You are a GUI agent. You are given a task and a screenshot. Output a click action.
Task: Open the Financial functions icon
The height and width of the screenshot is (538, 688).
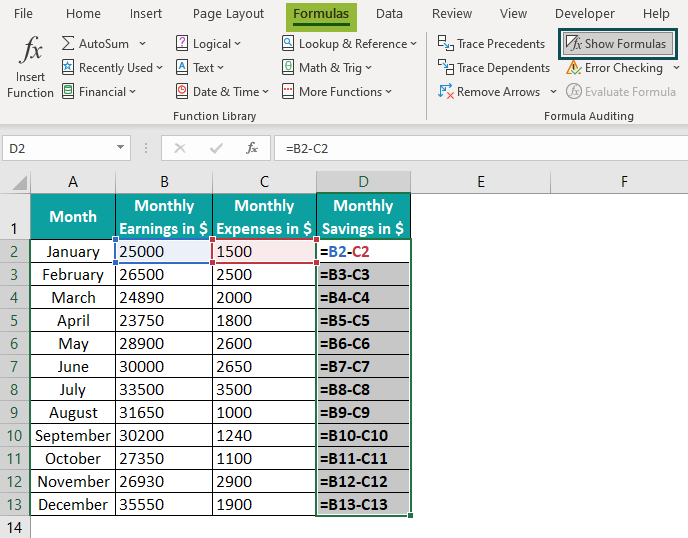[68, 91]
